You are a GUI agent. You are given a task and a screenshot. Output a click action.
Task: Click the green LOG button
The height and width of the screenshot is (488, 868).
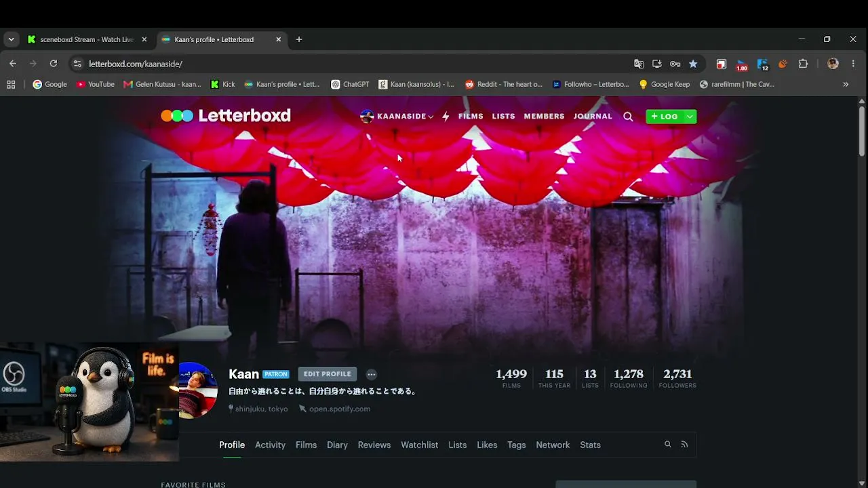(x=665, y=117)
